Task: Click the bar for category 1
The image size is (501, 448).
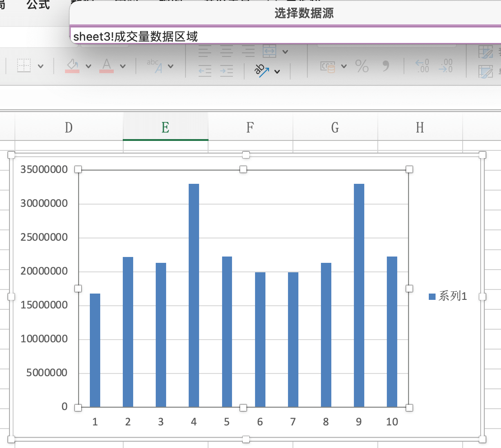Action: click(x=95, y=350)
